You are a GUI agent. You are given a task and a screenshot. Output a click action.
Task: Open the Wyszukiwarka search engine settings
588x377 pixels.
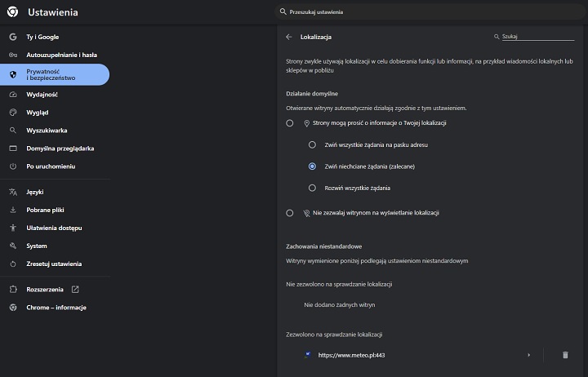[47, 131]
